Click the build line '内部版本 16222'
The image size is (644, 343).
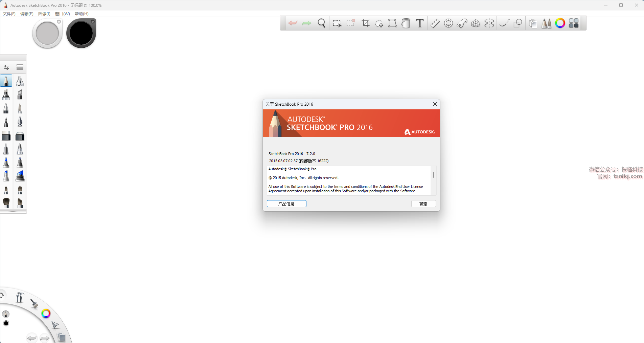pyautogui.click(x=314, y=161)
